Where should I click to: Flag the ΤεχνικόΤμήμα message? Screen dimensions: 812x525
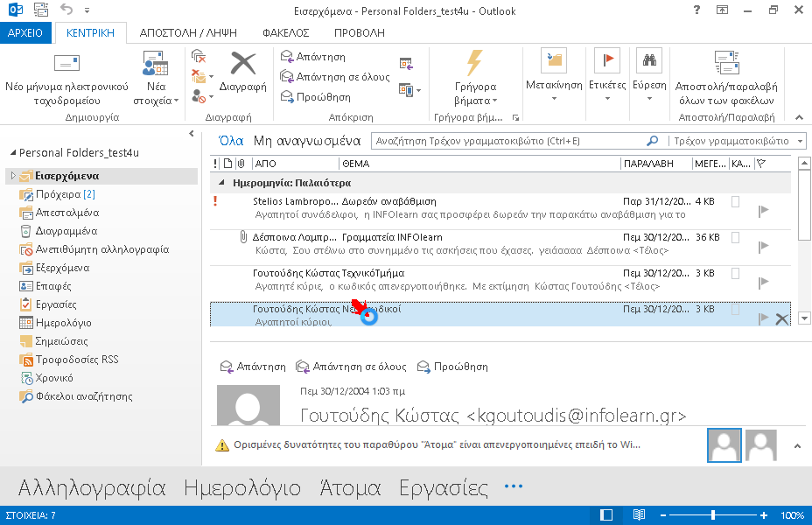(763, 282)
